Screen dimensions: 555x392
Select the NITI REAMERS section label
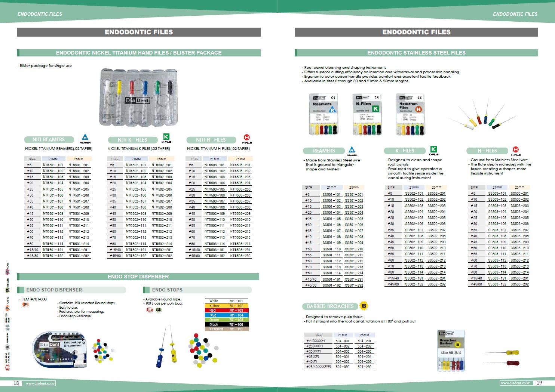[x=50, y=140]
